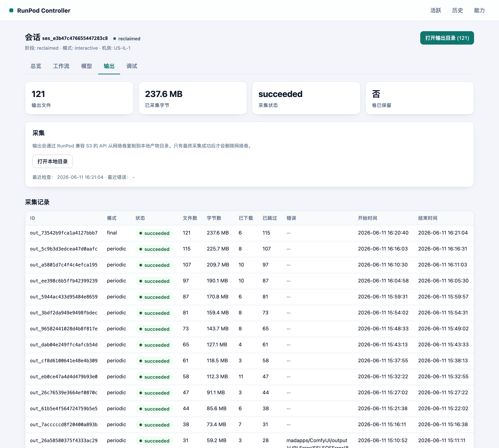Open the 能力 navigation item

479,10
